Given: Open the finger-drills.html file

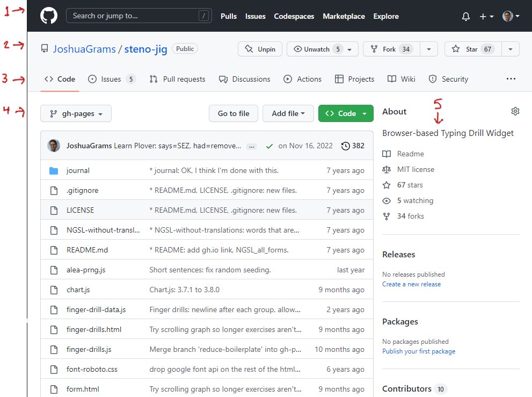Looking at the screenshot, I should click(x=94, y=329).
